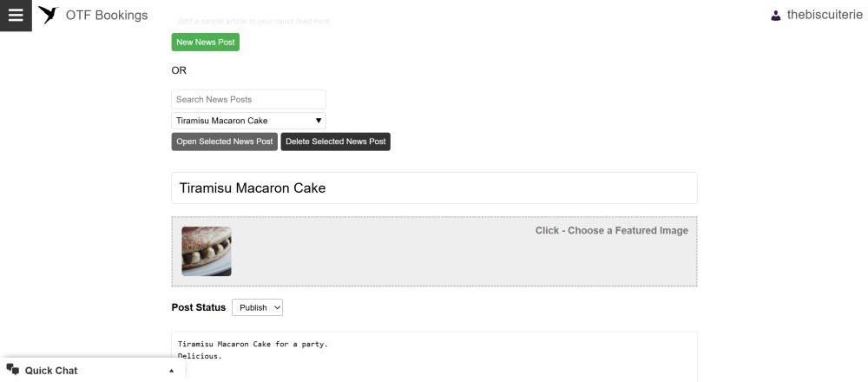The width and height of the screenshot is (868, 382).
Task: Click the 'Choose a Featured Image' prompt text
Action: [611, 231]
